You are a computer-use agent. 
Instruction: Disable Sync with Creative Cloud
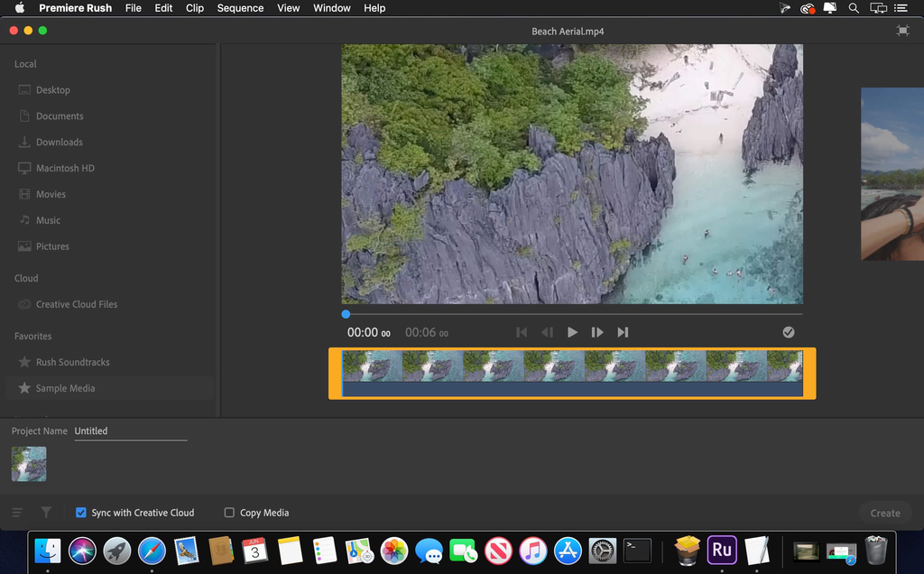point(80,513)
